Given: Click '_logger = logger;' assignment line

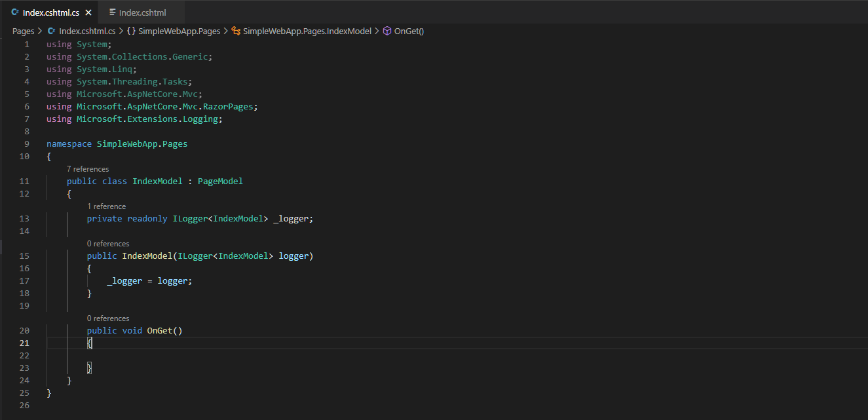Looking at the screenshot, I should click(149, 280).
